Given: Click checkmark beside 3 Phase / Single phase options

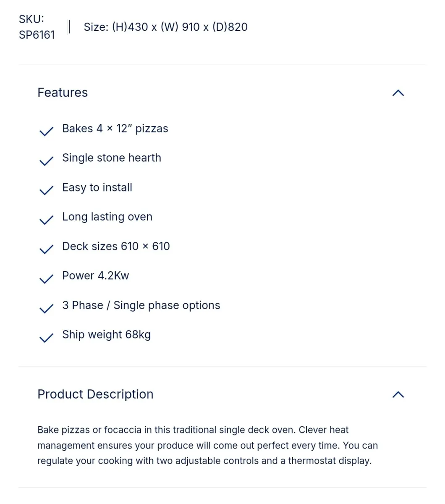Looking at the screenshot, I should coord(46,308).
